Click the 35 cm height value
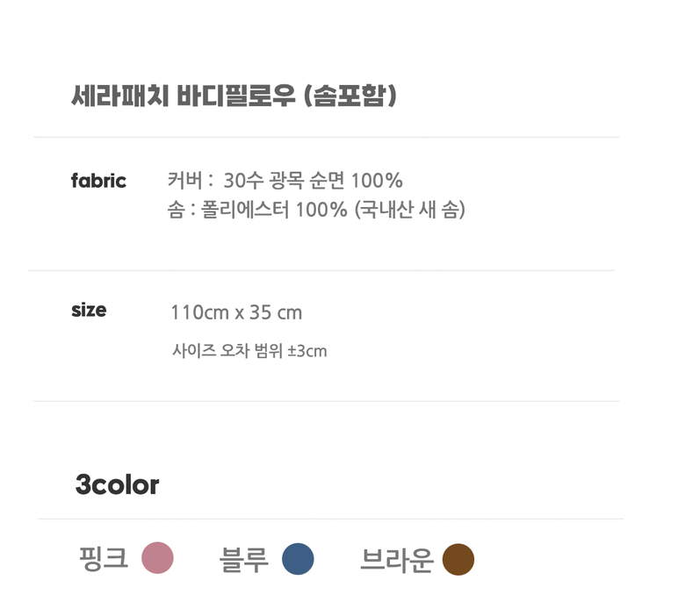The width and height of the screenshot is (685, 616). [x=276, y=312]
